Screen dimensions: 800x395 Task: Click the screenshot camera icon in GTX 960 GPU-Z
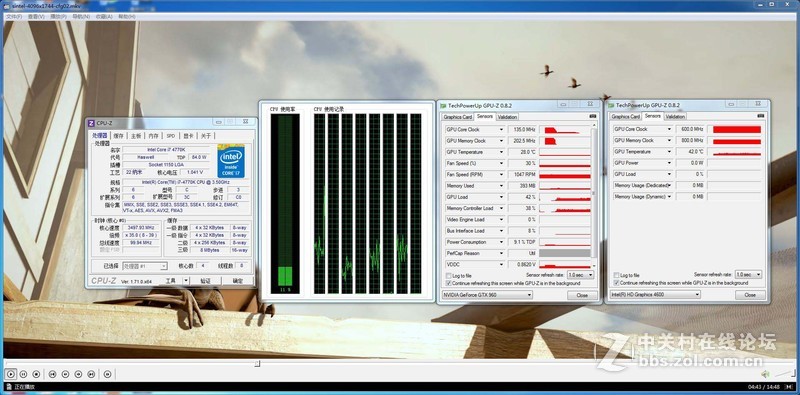592,116
